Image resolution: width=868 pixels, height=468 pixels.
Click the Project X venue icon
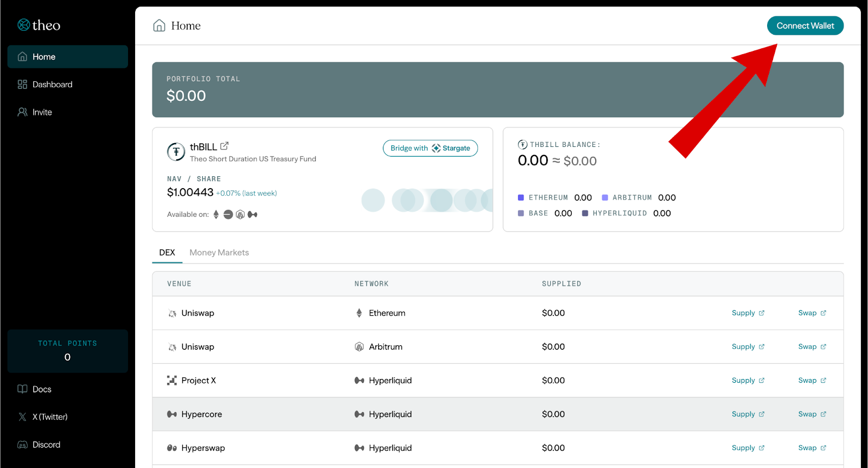[x=172, y=381]
